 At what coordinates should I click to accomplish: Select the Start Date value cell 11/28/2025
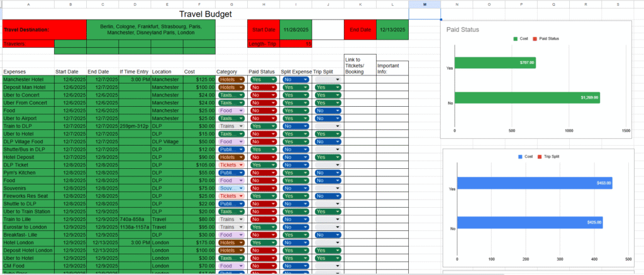pyautogui.click(x=295, y=30)
